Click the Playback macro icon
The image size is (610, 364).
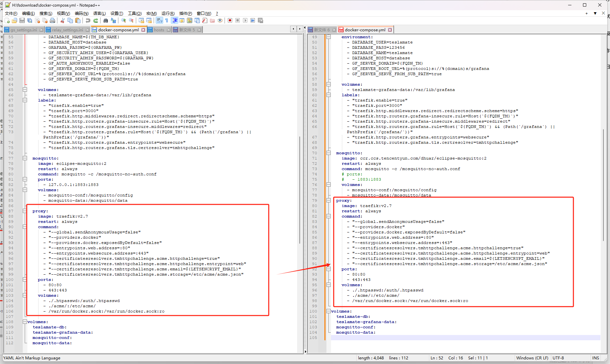245,20
